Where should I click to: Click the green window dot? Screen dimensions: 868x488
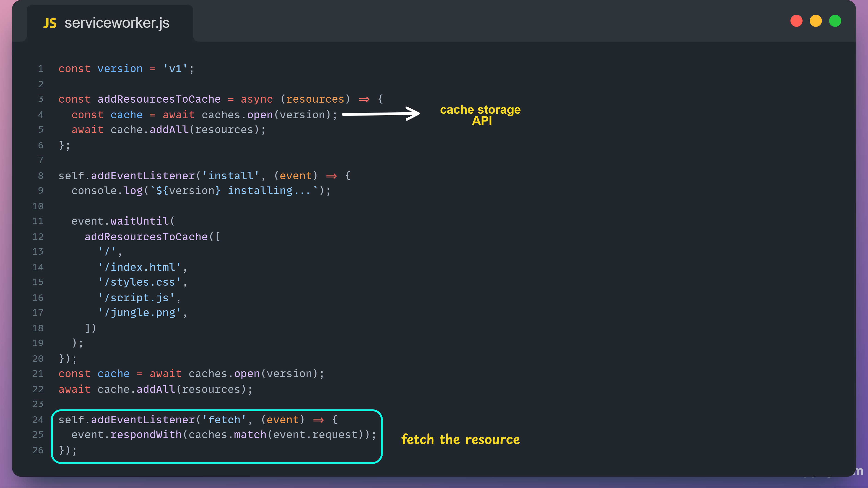[x=835, y=21]
